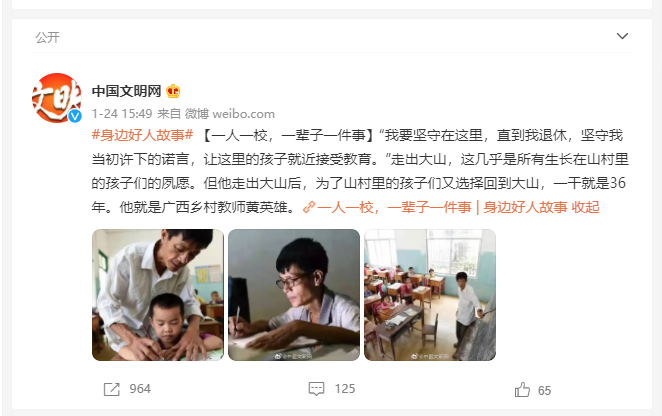
Task: Open the #身边好人故事# hashtag topic
Action: pos(143,135)
